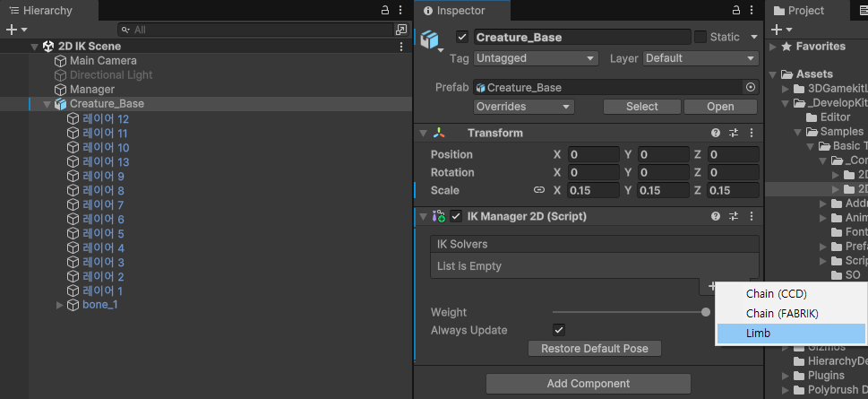Collapse the 2D IK Scene foldout
Image resolution: width=868 pixels, height=399 pixels.
pos(35,47)
